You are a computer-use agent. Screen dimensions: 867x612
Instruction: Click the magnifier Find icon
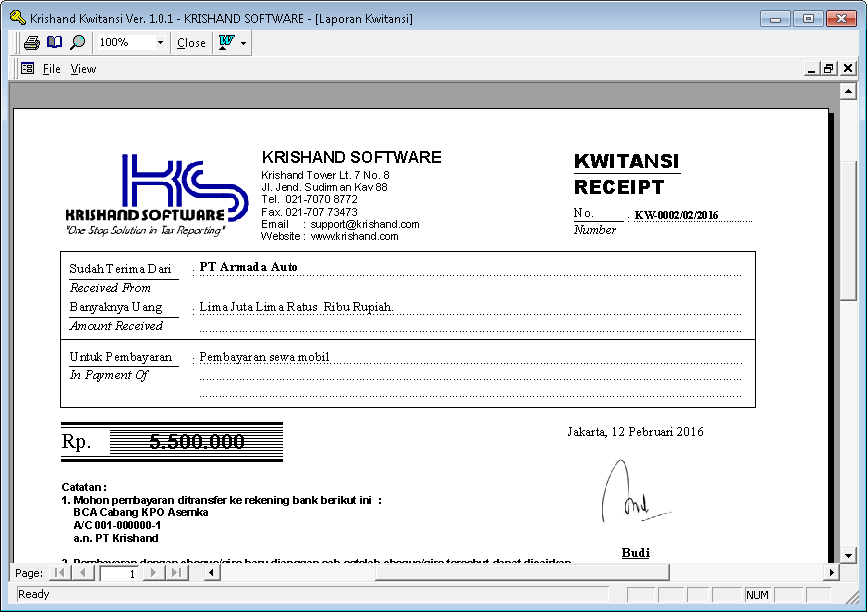click(x=77, y=43)
